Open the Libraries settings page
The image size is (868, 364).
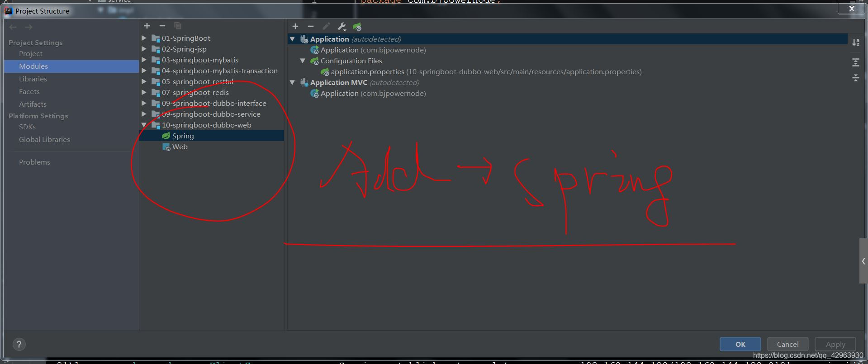(x=33, y=79)
